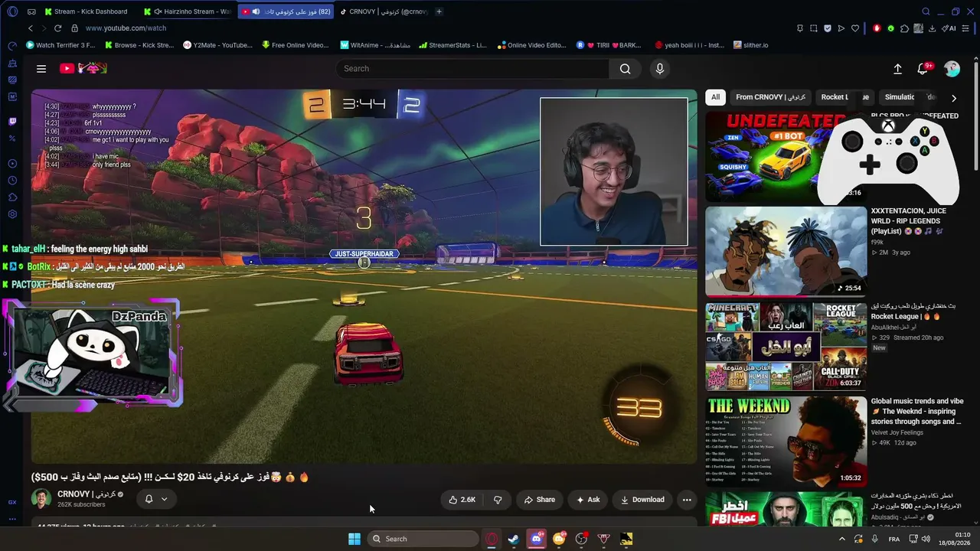
Task: Open the subscription notification bell dropdown
Action: (x=156, y=499)
